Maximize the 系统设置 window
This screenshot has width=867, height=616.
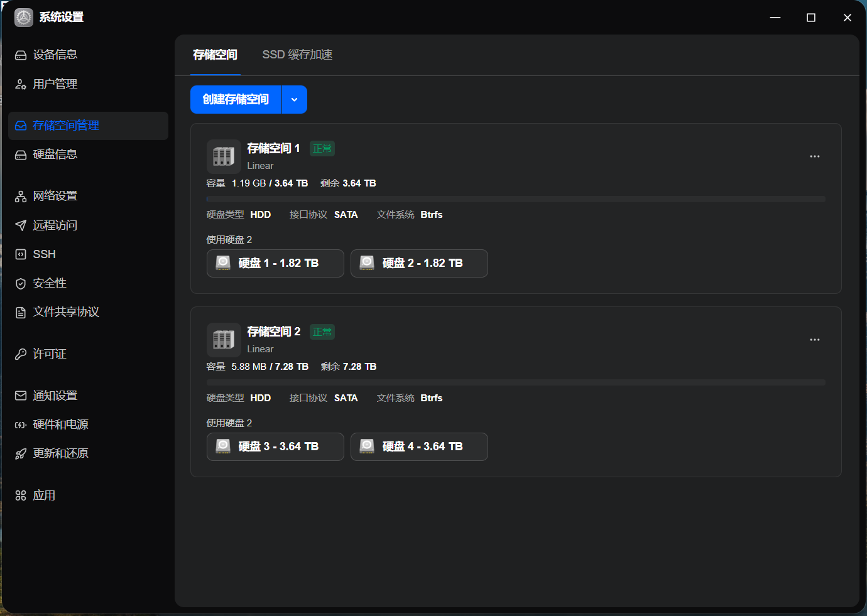point(811,18)
